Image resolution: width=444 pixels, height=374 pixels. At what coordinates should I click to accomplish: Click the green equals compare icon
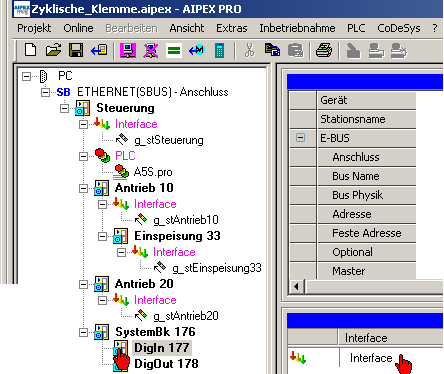point(174,50)
